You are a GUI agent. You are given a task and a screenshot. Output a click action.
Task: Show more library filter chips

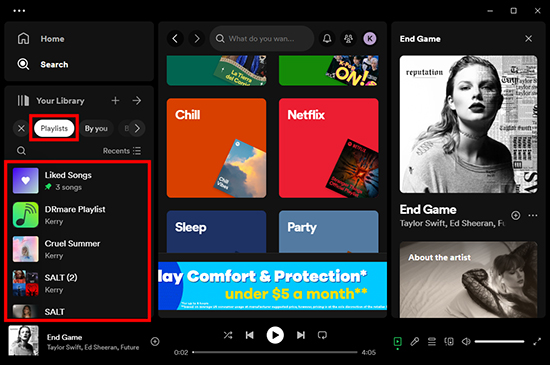(x=137, y=128)
